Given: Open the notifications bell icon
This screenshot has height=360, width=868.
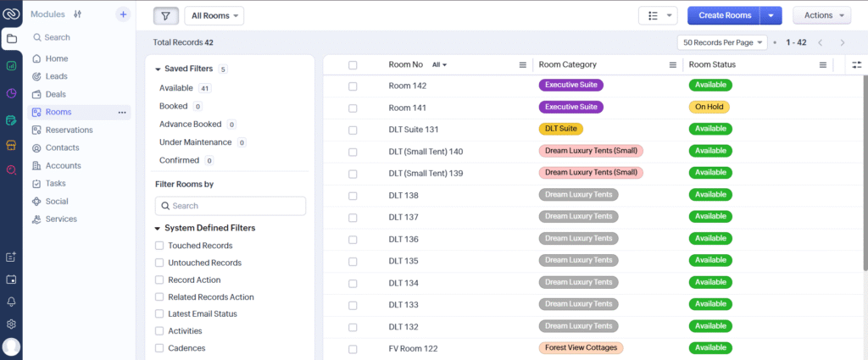Looking at the screenshot, I should click(x=11, y=302).
